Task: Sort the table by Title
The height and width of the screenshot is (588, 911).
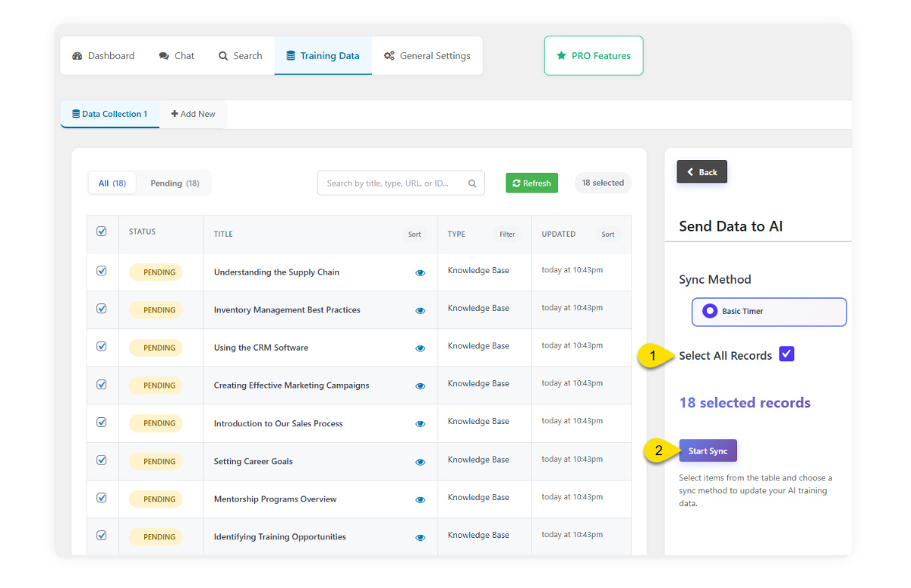Action: 415,234
